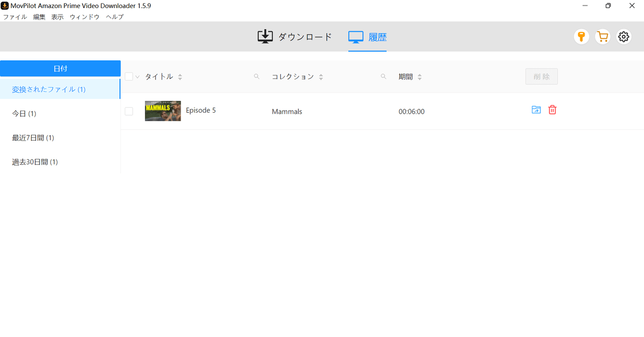Open the settings gear icon
This screenshot has height=337, width=644.
point(624,37)
